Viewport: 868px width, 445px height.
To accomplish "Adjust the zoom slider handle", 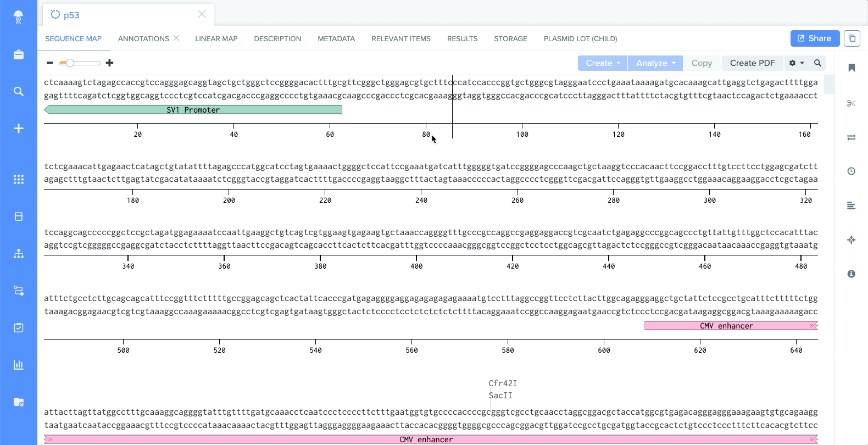I will [x=70, y=63].
